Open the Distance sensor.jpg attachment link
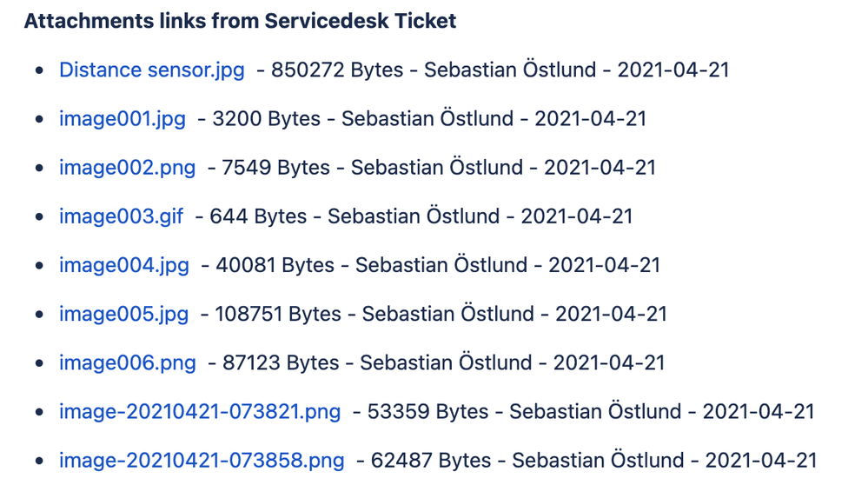Screen dimensions: 868x485 click(152, 70)
